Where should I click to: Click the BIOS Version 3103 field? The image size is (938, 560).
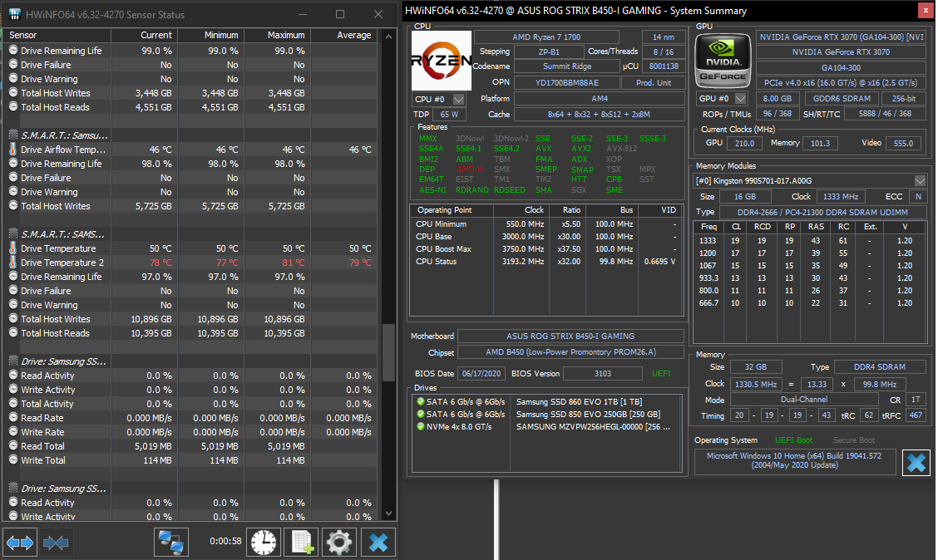point(602,374)
